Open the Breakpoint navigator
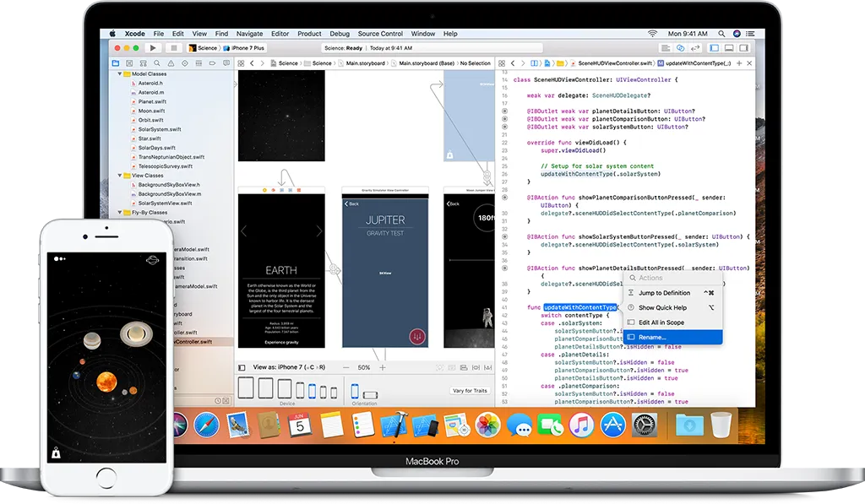This screenshot has height=504, width=865. pyautogui.click(x=212, y=63)
